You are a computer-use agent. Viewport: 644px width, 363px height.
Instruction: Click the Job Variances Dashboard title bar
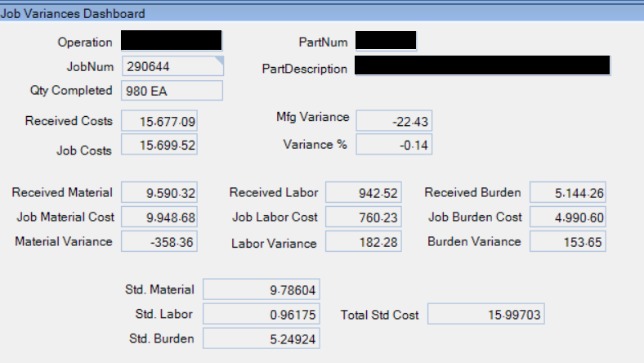(322, 13)
